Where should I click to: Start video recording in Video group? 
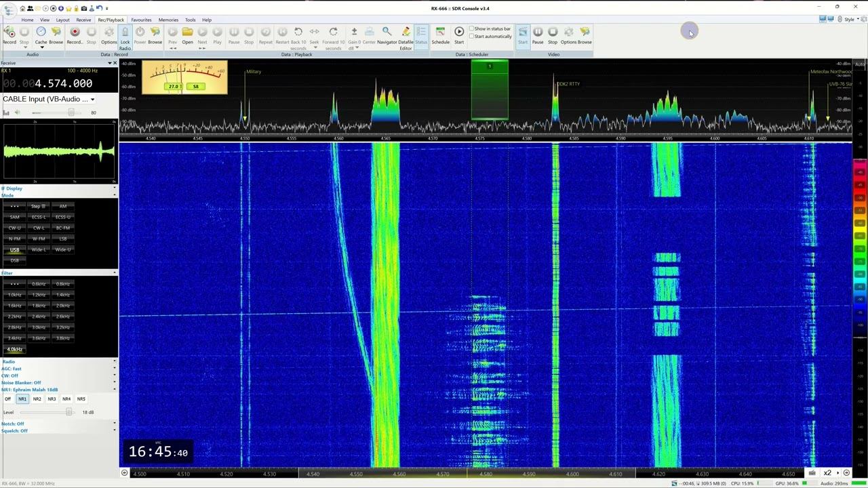click(522, 35)
